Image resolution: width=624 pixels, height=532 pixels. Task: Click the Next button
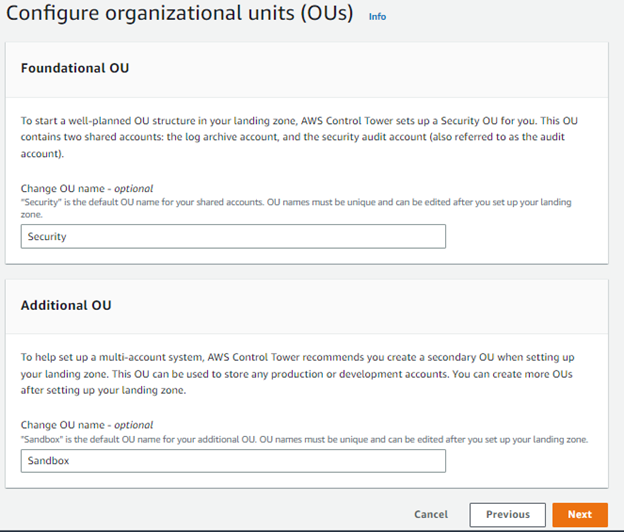click(x=580, y=514)
